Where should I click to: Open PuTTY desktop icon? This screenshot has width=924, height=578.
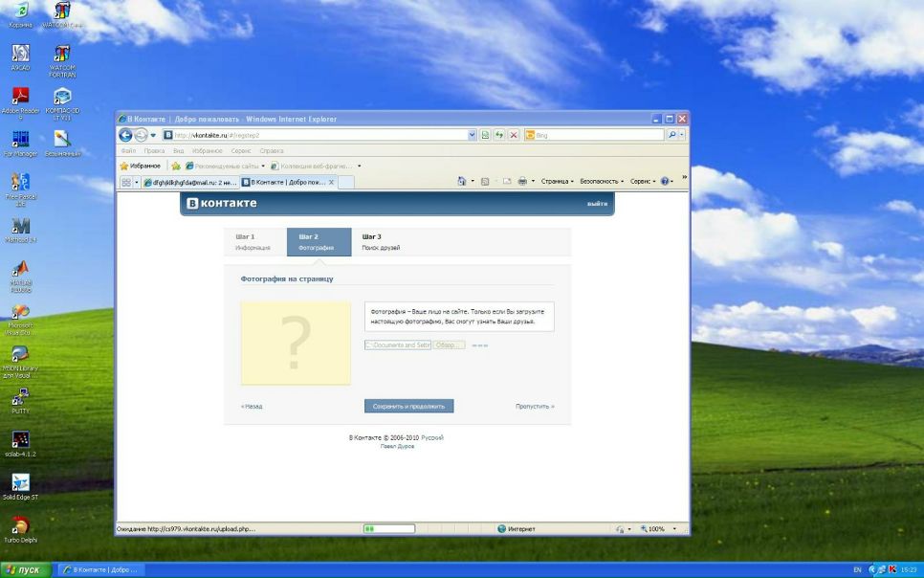click(20, 398)
